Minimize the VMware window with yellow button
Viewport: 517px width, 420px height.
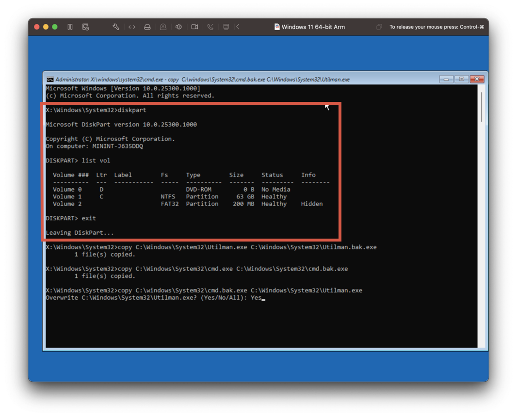[46, 27]
